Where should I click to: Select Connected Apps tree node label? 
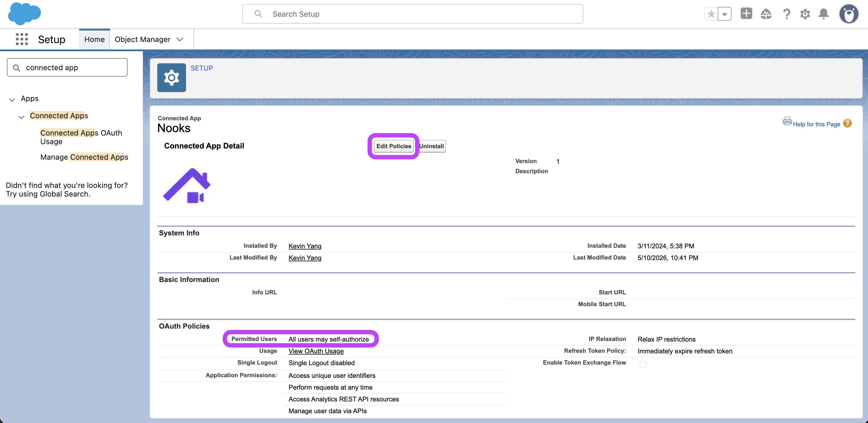59,115
